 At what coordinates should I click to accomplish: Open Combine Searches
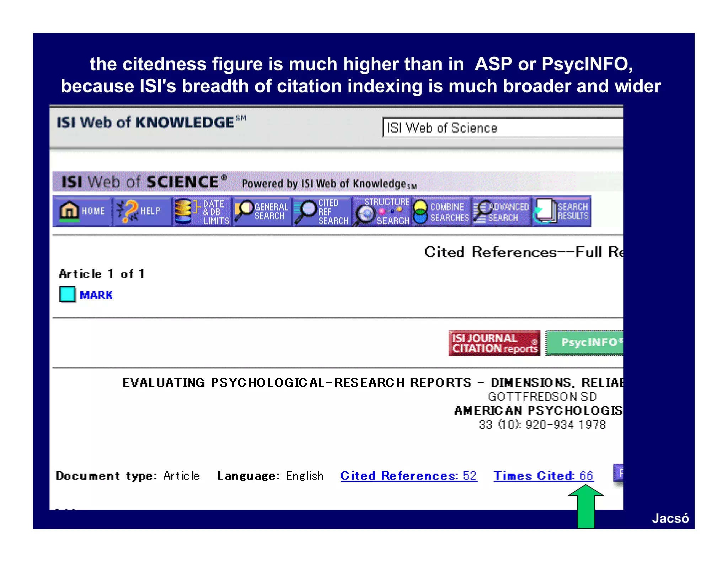click(x=441, y=211)
